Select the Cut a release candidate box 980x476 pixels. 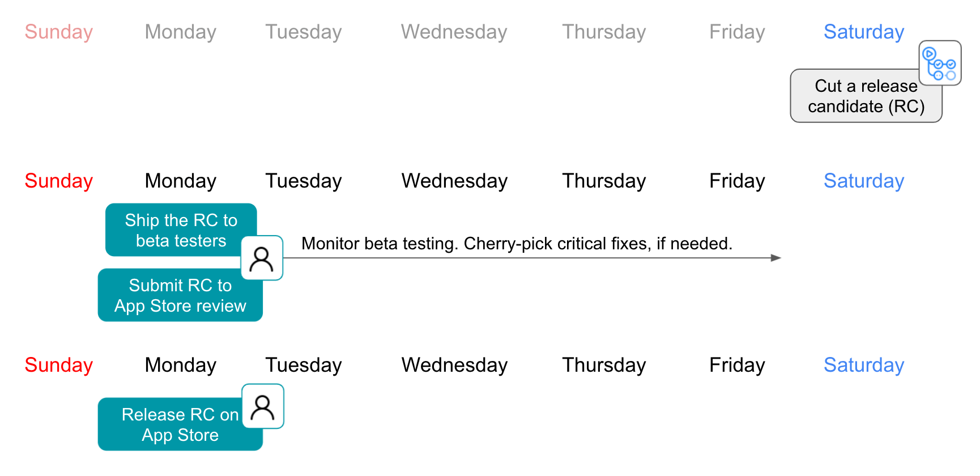(x=866, y=96)
